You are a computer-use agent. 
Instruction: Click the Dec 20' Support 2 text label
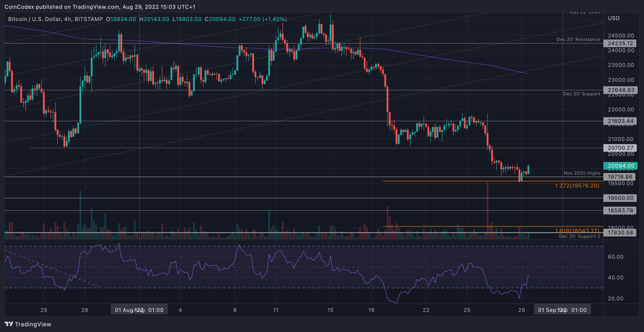click(x=579, y=236)
